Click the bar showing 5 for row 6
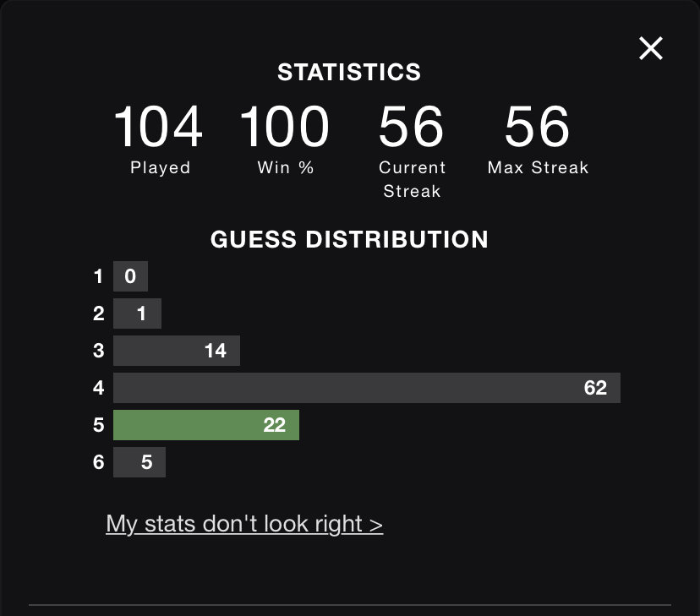 [x=139, y=462]
